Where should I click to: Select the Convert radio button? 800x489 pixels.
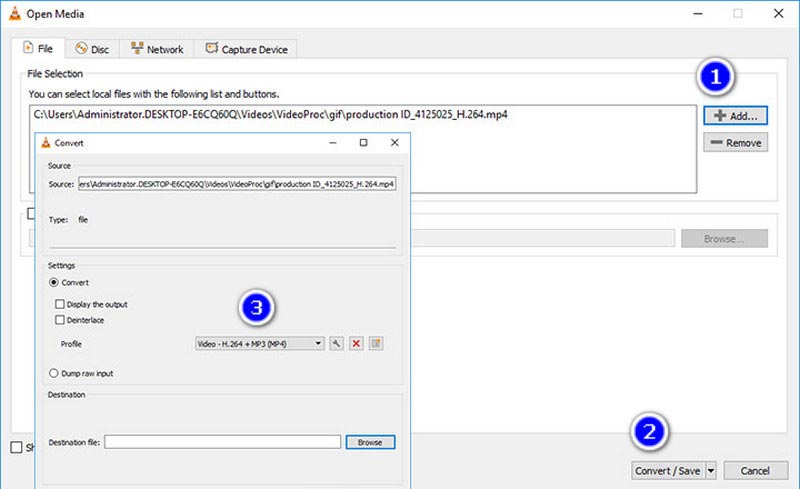point(53,283)
